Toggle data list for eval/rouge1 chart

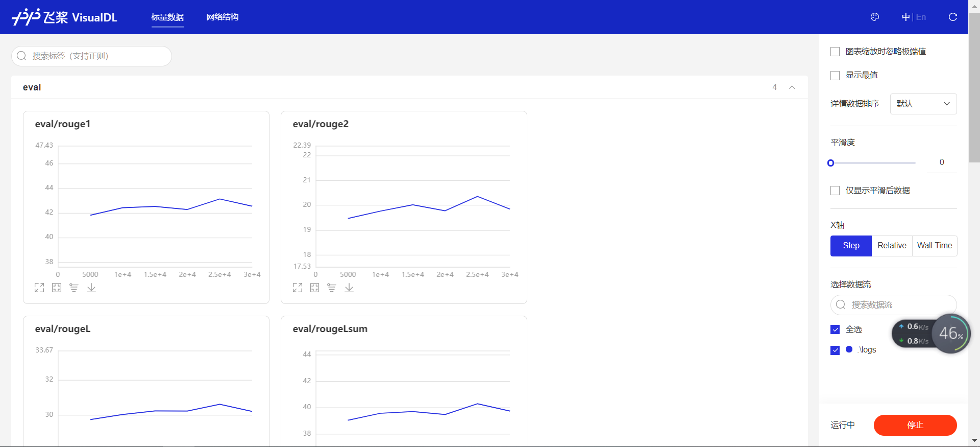point(74,288)
